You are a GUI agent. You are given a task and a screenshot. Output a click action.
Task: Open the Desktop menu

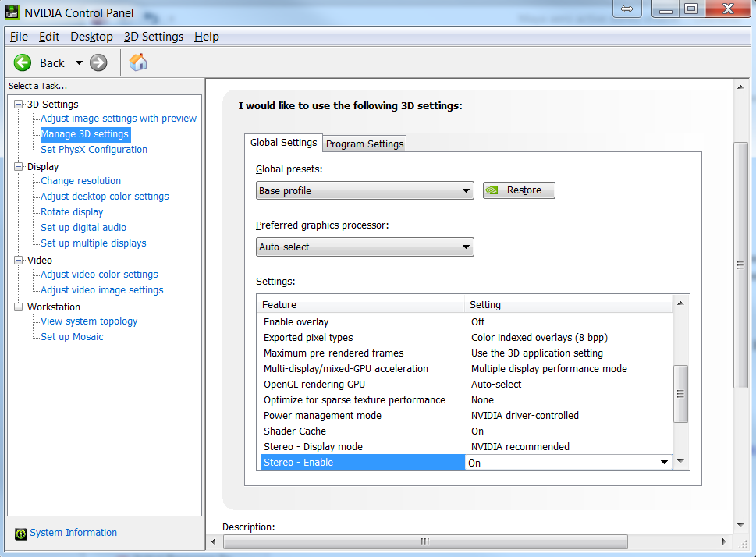pyautogui.click(x=91, y=37)
